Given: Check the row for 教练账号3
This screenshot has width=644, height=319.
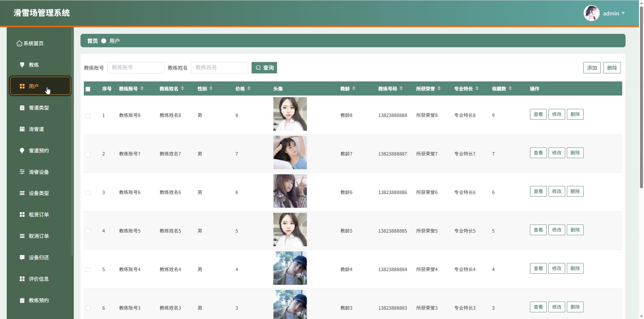Looking at the screenshot, I should [88, 308].
